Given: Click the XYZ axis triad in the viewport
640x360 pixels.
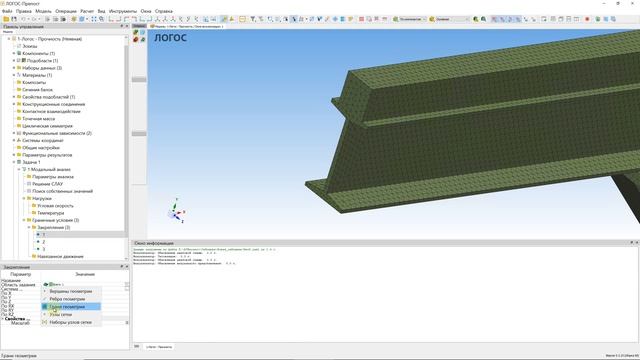Looking at the screenshot, I should click(x=176, y=211).
